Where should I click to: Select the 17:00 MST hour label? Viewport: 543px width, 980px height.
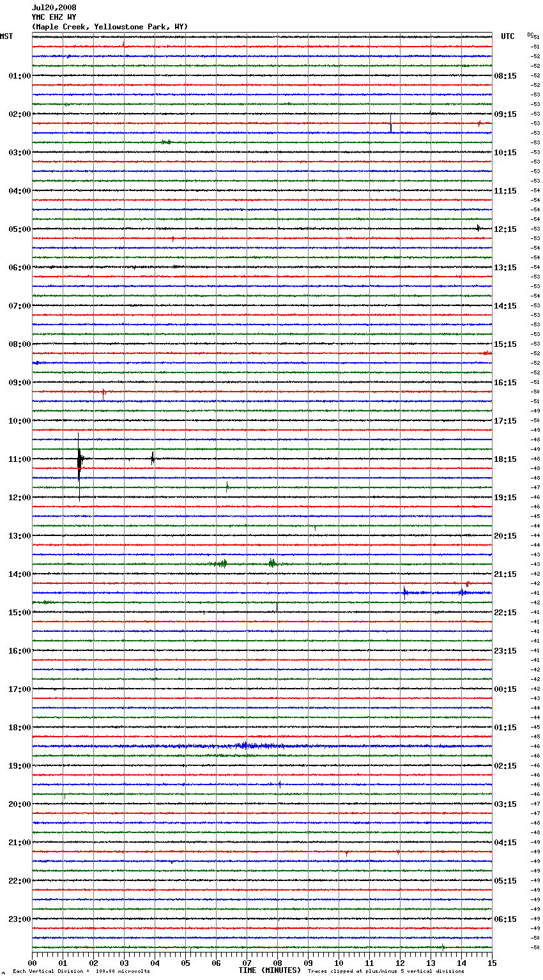pyautogui.click(x=19, y=689)
